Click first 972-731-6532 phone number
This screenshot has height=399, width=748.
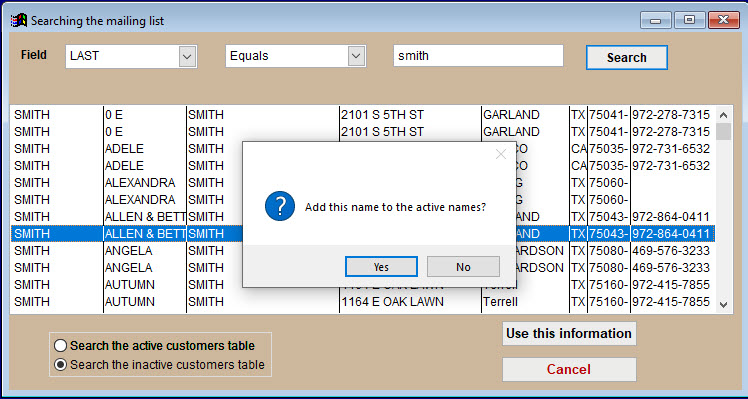(671, 148)
